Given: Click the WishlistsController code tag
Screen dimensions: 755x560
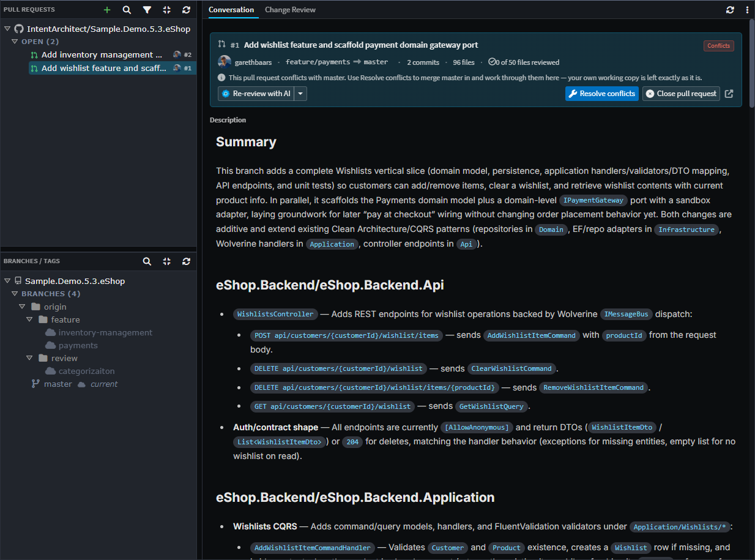Looking at the screenshot, I should pos(275,314).
